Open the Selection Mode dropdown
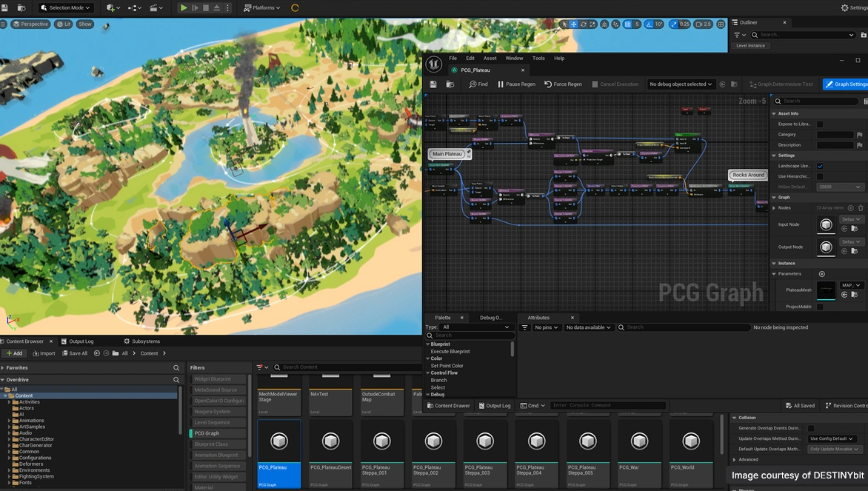The height and width of the screenshot is (491, 868). pos(66,7)
